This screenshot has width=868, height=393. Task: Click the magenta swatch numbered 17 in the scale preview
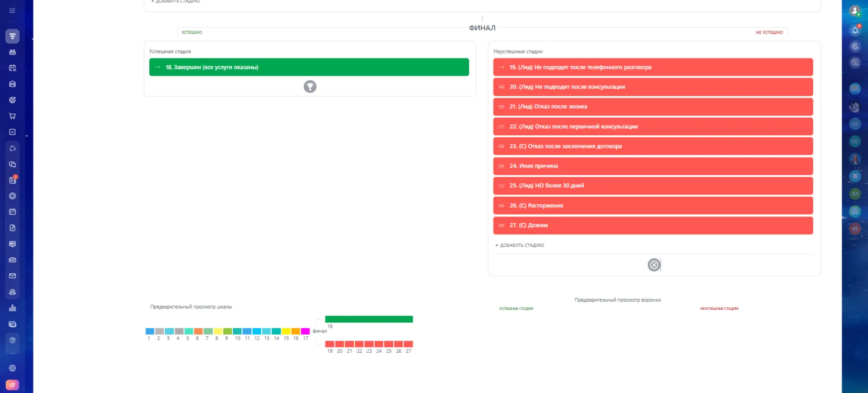(x=305, y=332)
